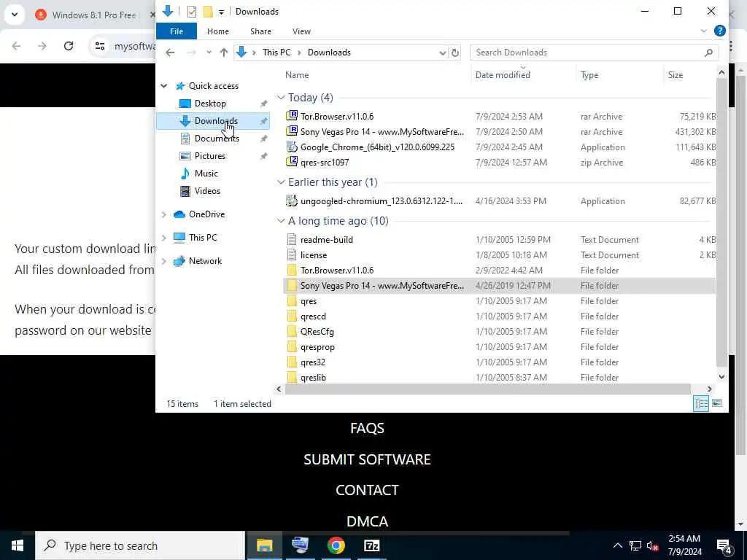Collapse the A long time ago group

pyautogui.click(x=281, y=221)
